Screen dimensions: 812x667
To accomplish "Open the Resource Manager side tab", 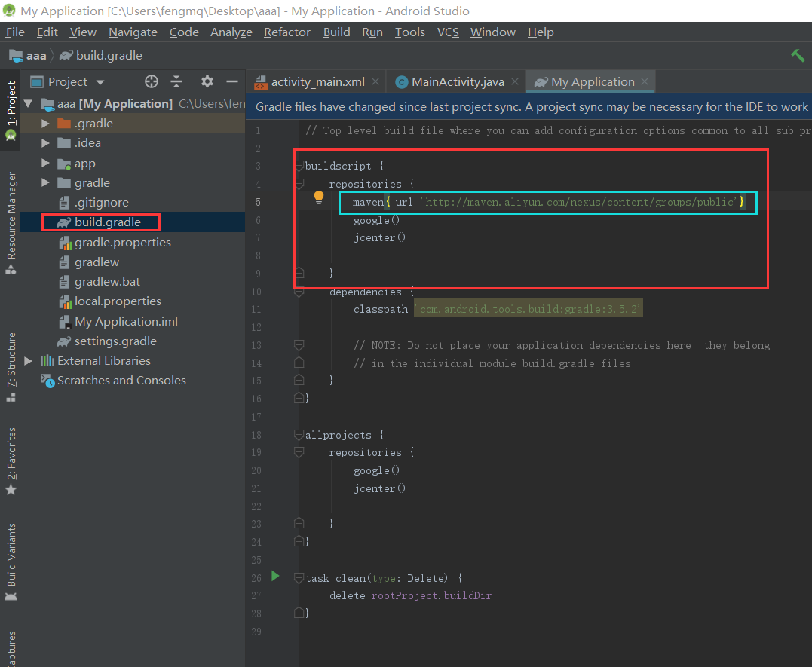I will pyautogui.click(x=11, y=222).
